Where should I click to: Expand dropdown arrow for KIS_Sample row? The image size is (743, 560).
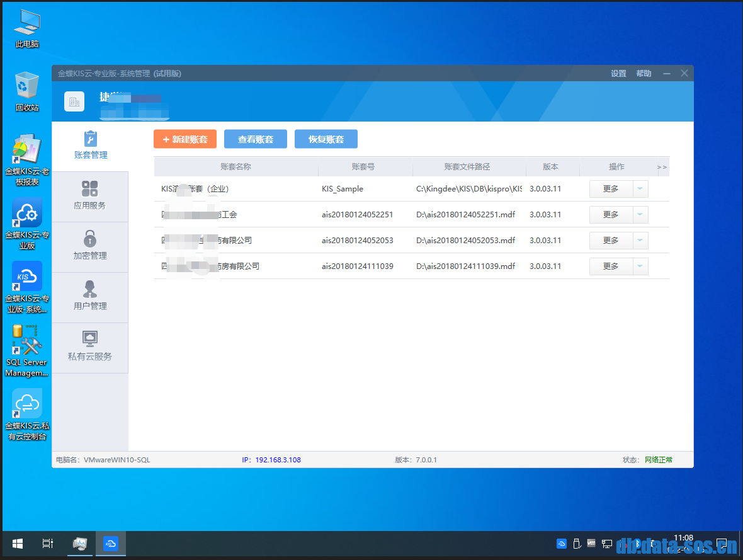(x=640, y=189)
